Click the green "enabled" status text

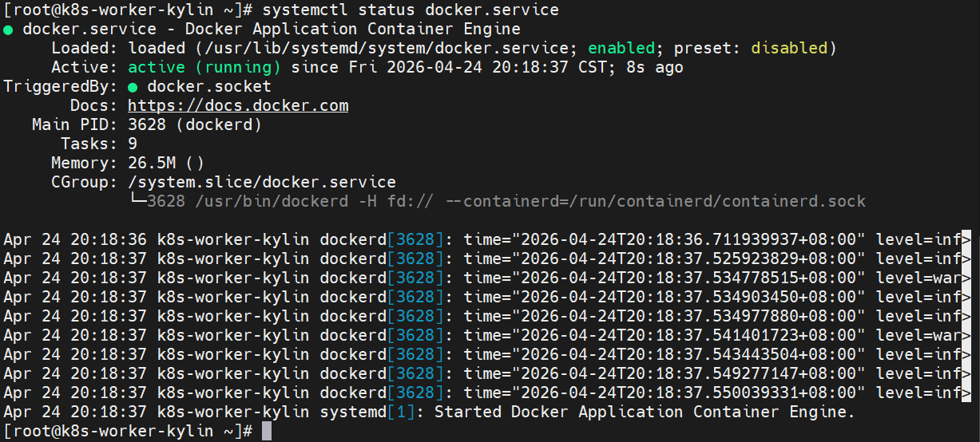[x=621, y=49]
